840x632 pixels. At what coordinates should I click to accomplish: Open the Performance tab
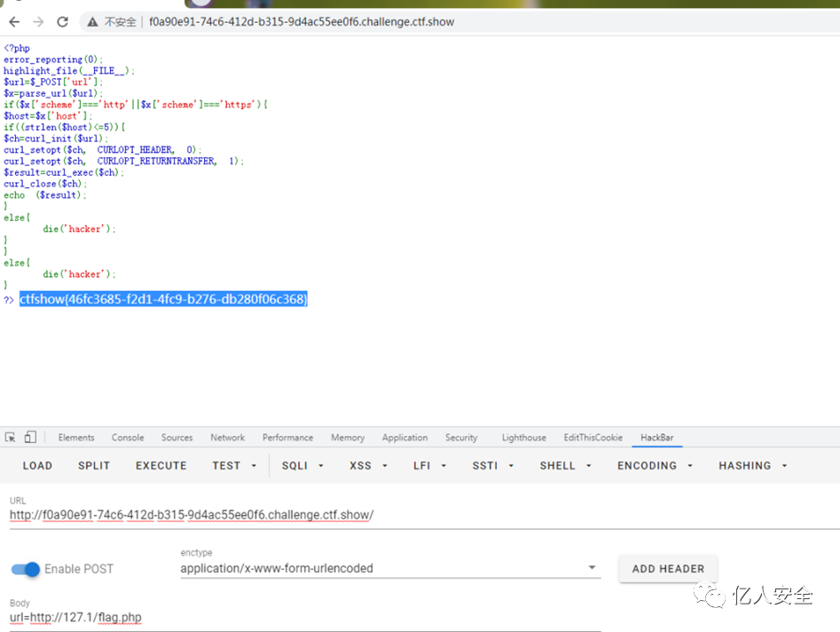click(x=287, y=438)
